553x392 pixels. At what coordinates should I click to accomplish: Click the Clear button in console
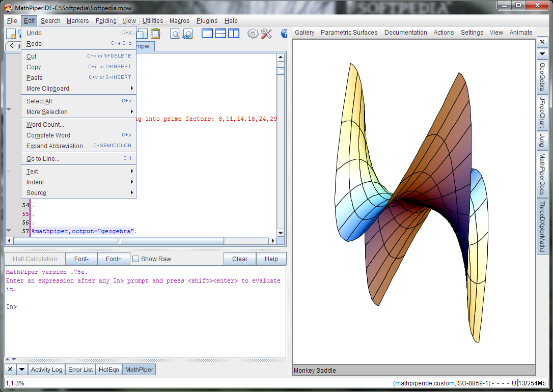coord(240,259)
